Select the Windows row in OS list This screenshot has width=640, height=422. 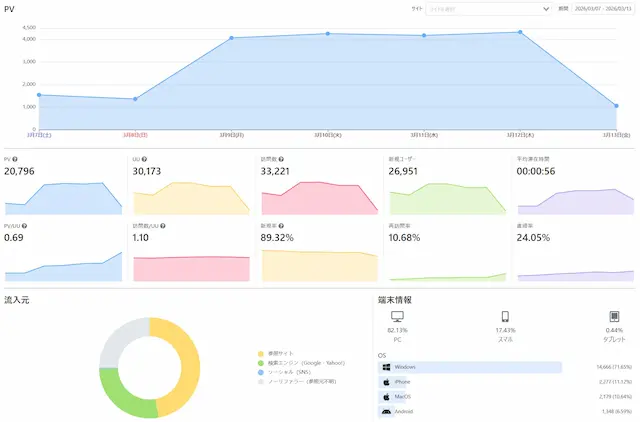pos(470,367)
